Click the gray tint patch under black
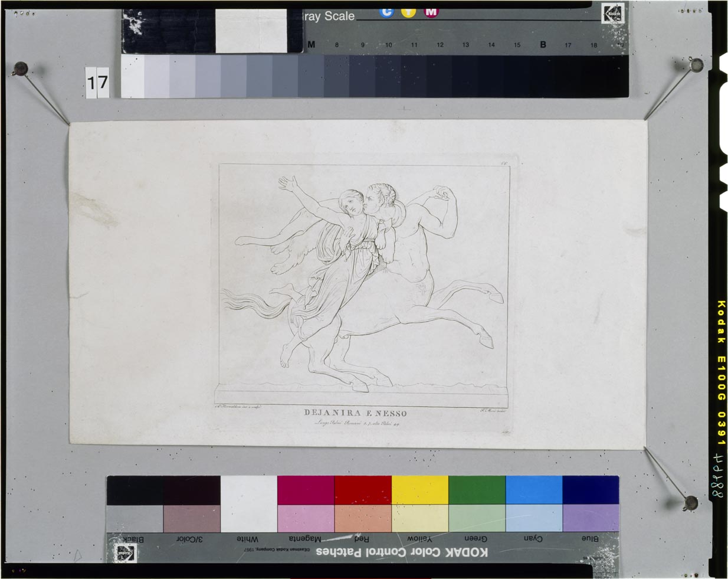Viewport: 728px width, 579px height. pyautogui.click(x=135, y=519)
